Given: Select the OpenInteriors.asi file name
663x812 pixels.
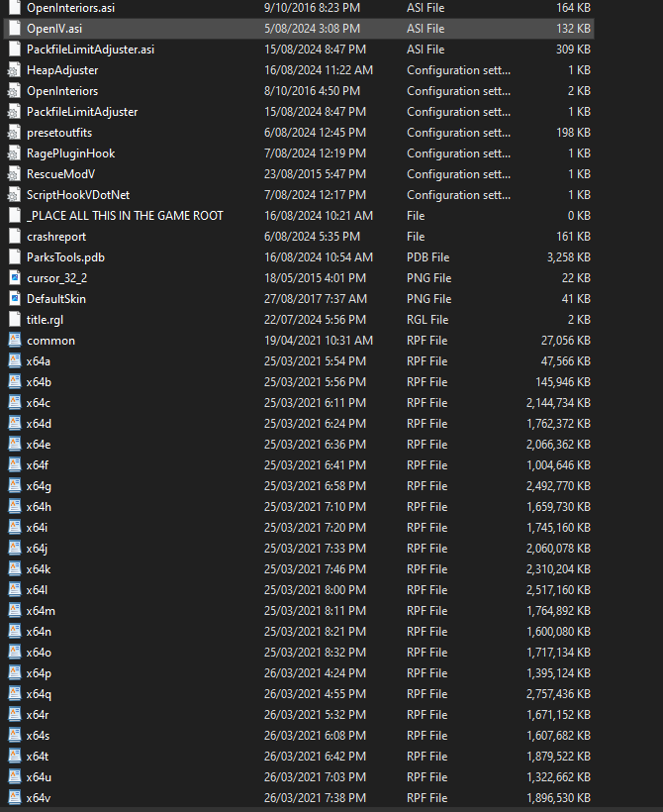Looking at the screenshot, I should pos(71,8).
